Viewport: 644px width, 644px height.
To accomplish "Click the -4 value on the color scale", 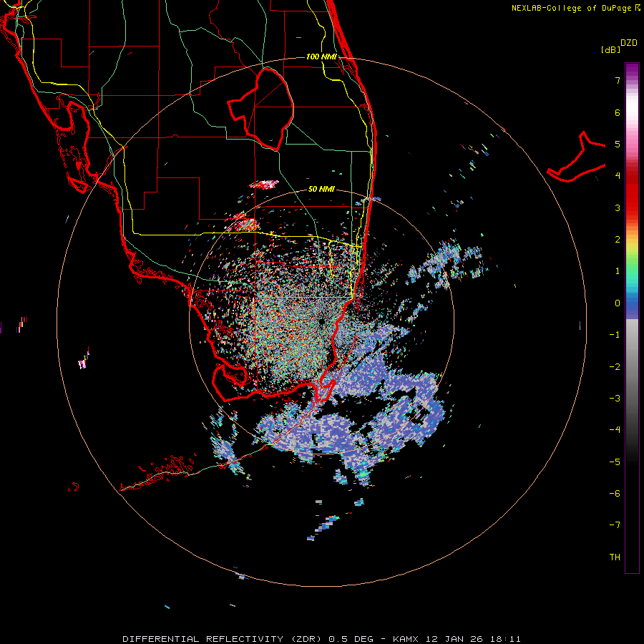I will click(615, 430).
